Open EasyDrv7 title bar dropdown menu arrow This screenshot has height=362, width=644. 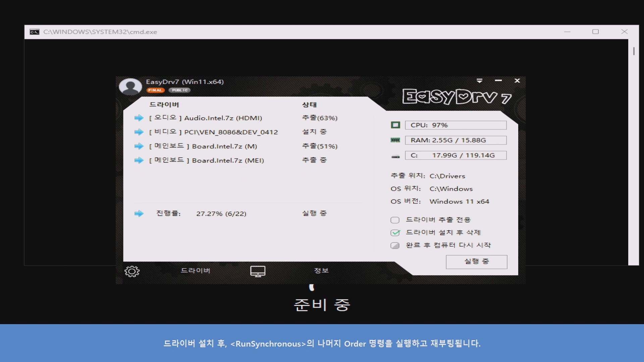[479, 81]
